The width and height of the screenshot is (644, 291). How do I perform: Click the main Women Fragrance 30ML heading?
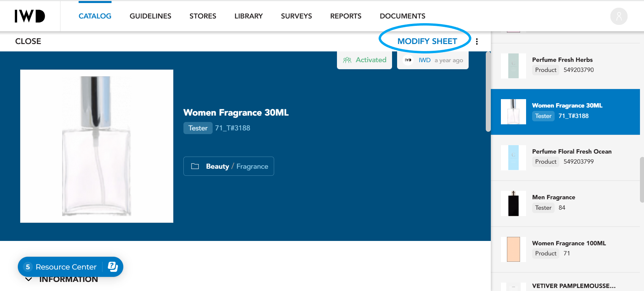[236, 113]
